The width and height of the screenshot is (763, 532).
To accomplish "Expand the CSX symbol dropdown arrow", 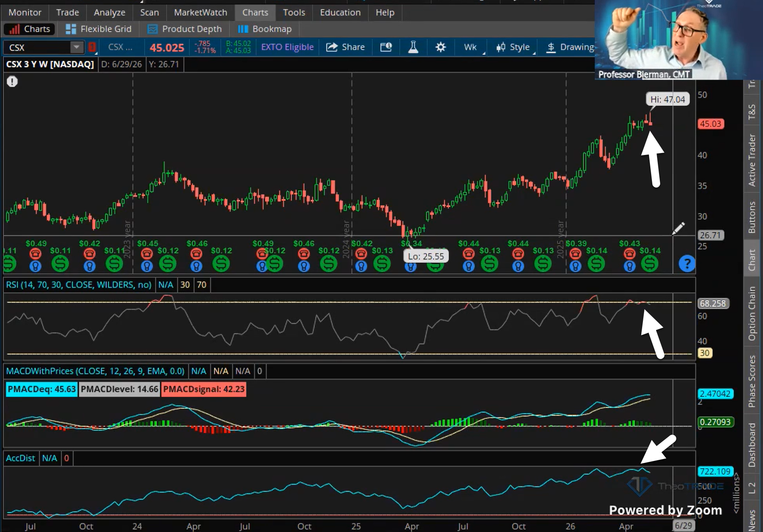I will 77,47.
